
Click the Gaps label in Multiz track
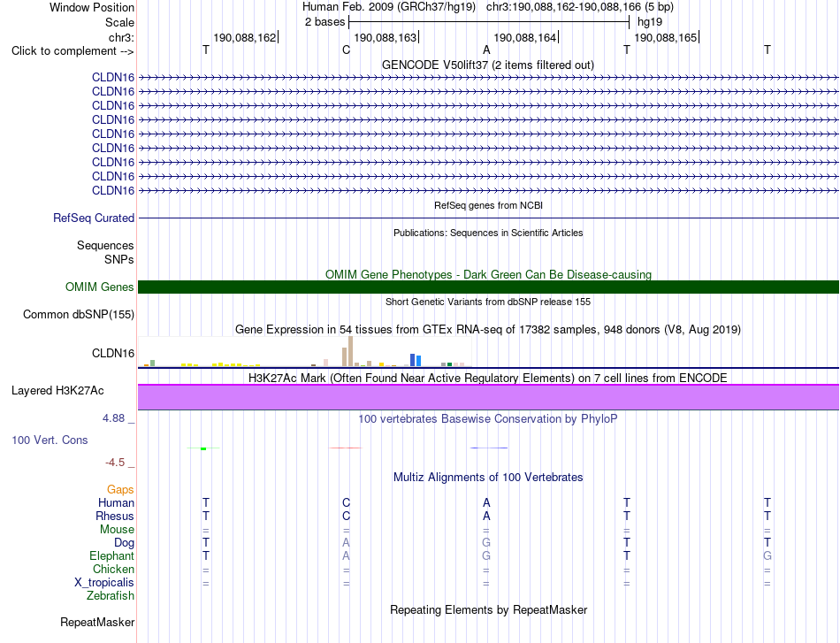(120, 489)
